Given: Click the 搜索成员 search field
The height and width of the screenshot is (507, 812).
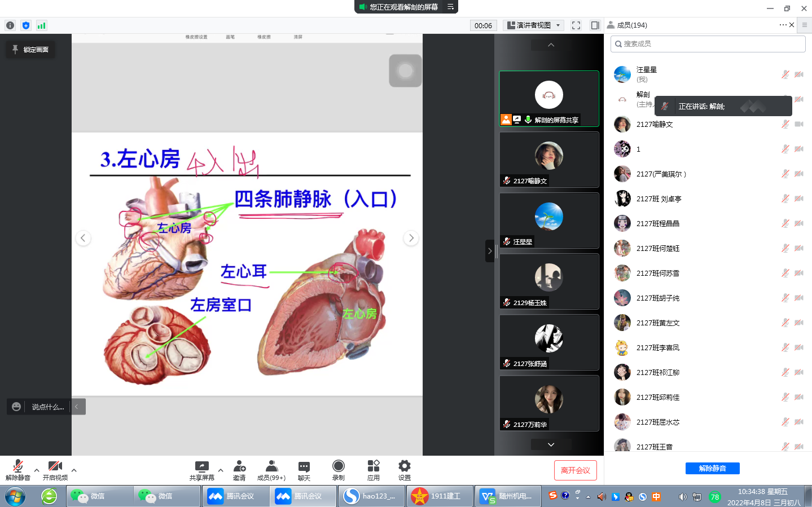Looking at the screenshot, I should pyautogui.click(x=708, y=44).
